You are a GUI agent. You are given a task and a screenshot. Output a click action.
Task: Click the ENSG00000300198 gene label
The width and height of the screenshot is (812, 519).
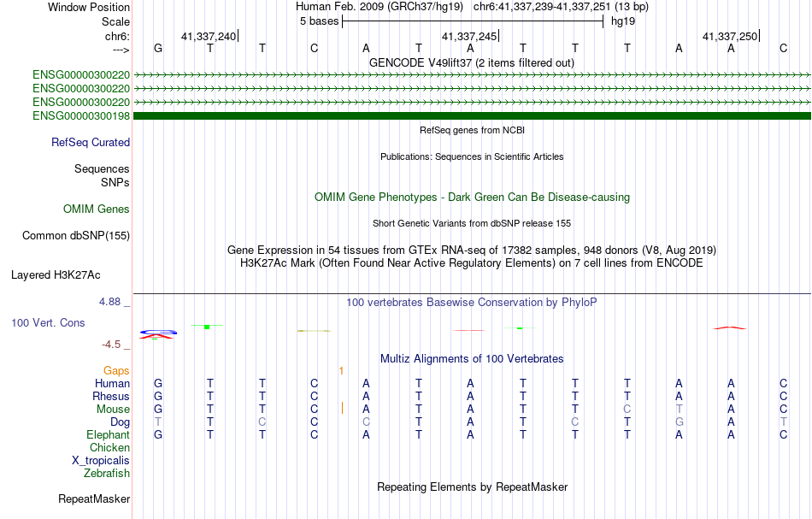[x=81, y=116]
